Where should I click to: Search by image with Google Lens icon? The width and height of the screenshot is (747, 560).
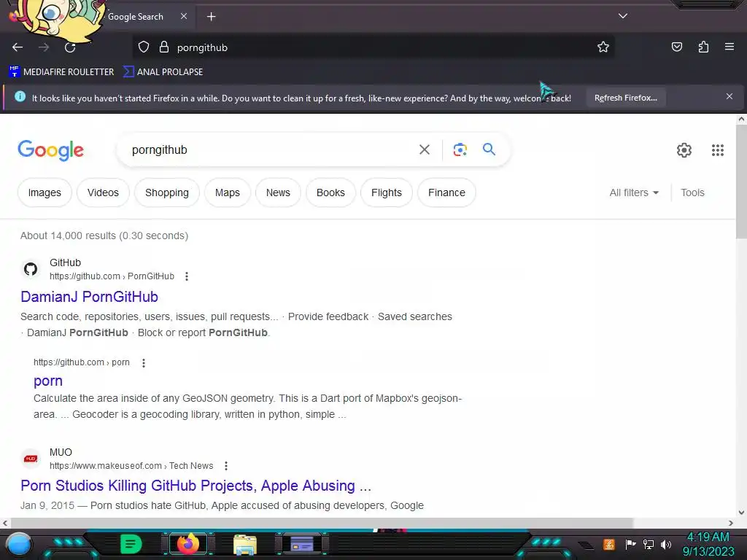pyautogui.click(x=460, y=149)
